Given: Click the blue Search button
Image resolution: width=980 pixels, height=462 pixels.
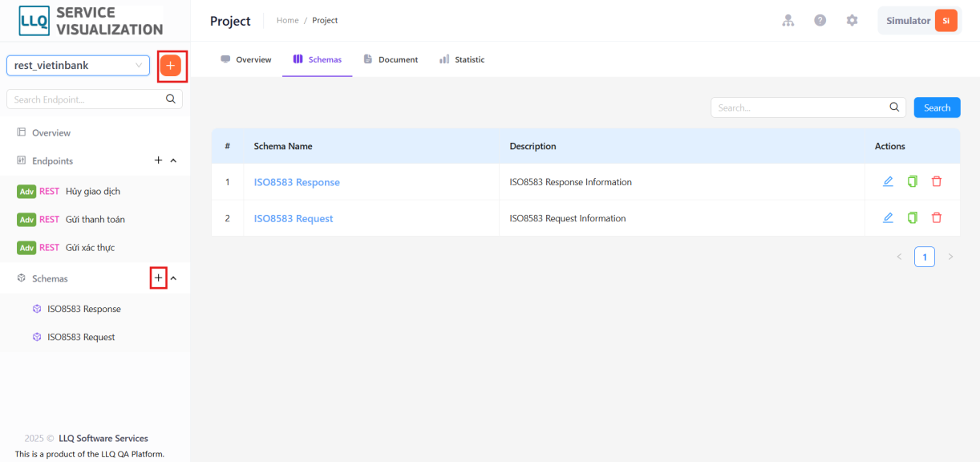Looking at the screenshot, I should click(x=937, y=107).
